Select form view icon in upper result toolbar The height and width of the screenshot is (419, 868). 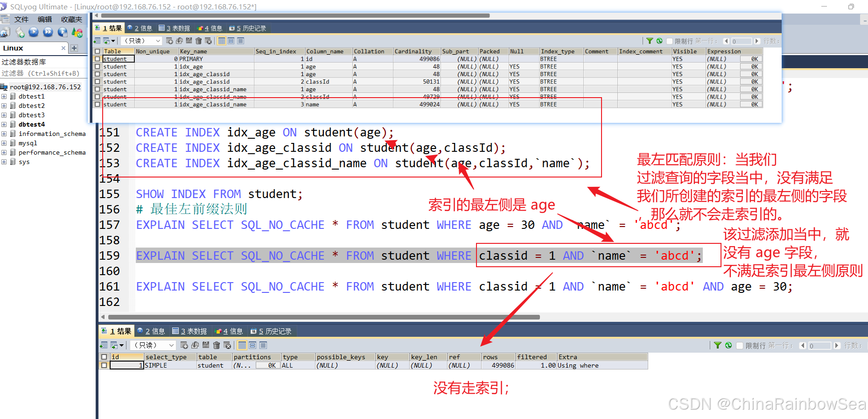tap(231, 41)
